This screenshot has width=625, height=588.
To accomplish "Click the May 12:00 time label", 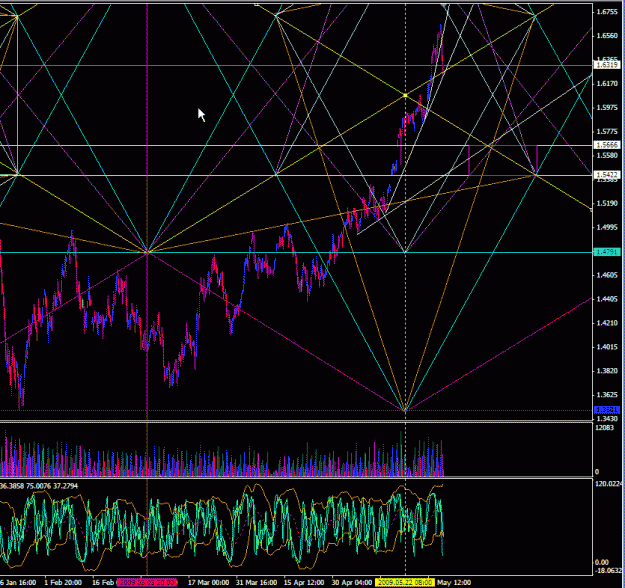I will [x=454, y=582].
